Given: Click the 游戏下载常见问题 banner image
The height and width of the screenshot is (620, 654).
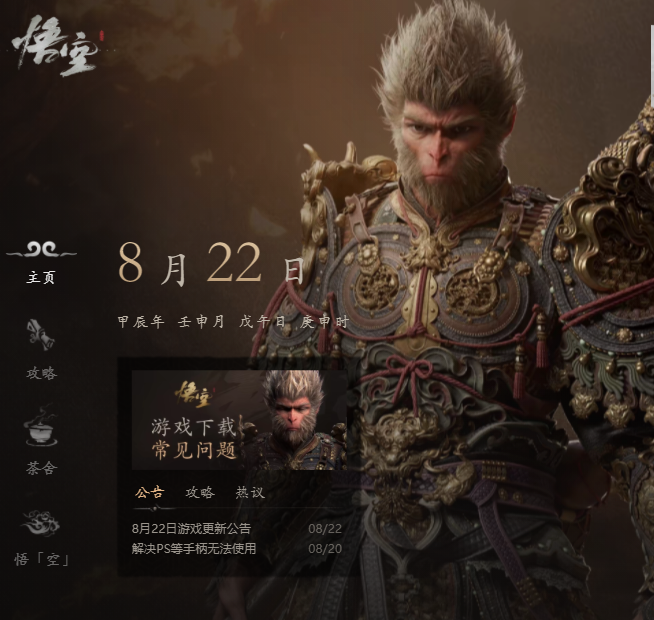Looking at the screenshot, I should (239, 420).
